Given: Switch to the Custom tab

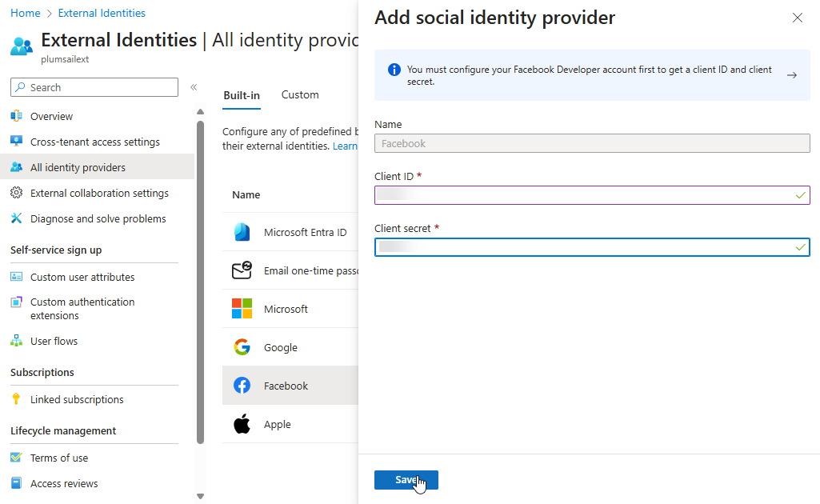Looking at the screenshot, I should pos(300,94).
